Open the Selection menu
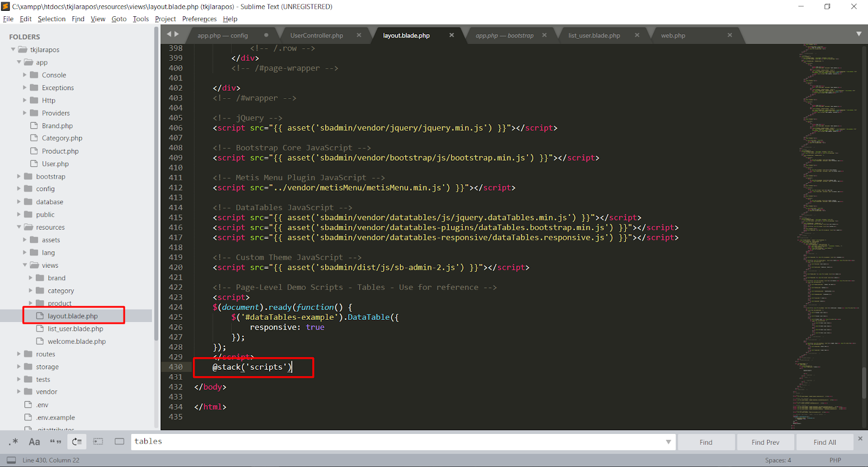 (52, 19)
